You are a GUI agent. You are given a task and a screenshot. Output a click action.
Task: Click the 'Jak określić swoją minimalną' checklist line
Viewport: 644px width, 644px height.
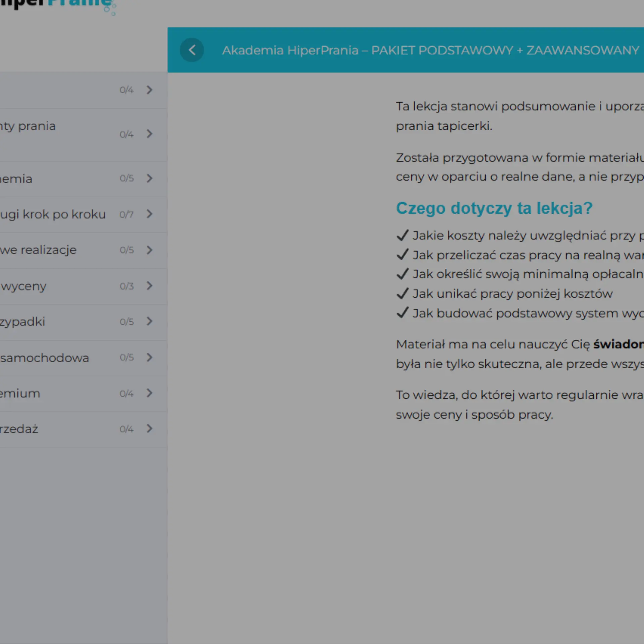point(520,274)
